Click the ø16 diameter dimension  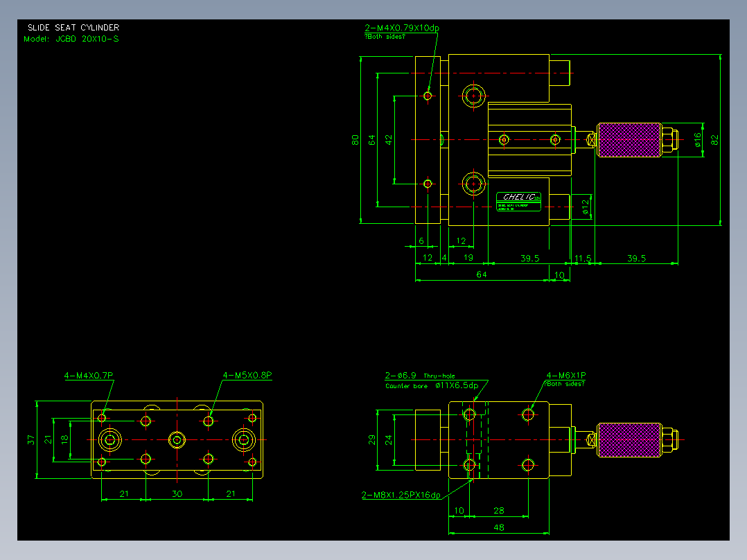pos(698,139)
